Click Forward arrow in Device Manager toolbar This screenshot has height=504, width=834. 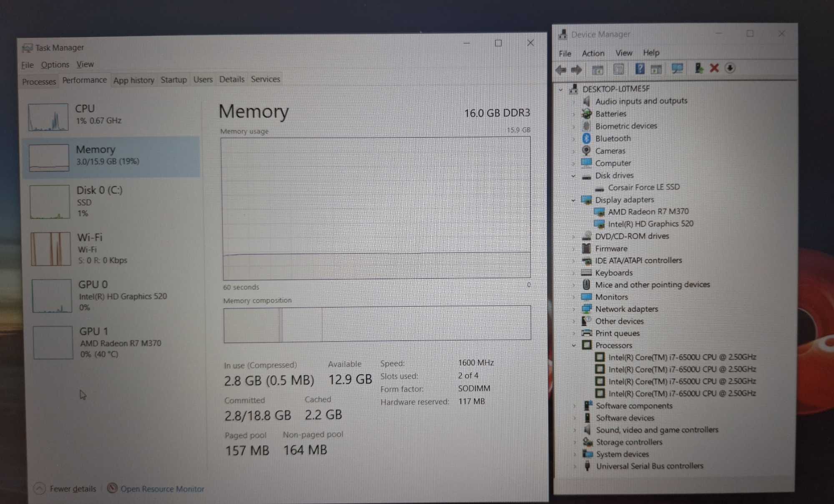[x=577, y=70]
